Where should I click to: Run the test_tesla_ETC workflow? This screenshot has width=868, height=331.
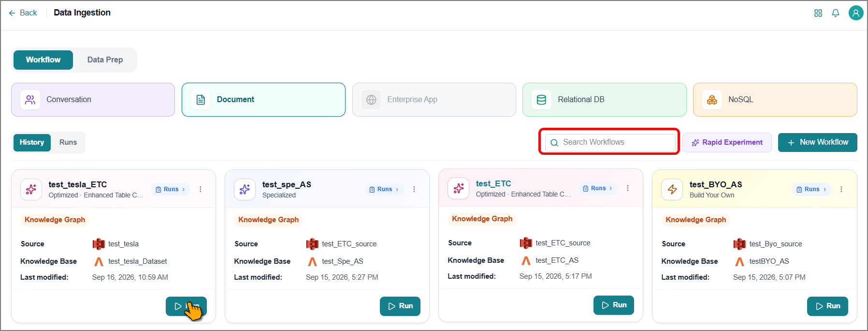pos(186,306)
